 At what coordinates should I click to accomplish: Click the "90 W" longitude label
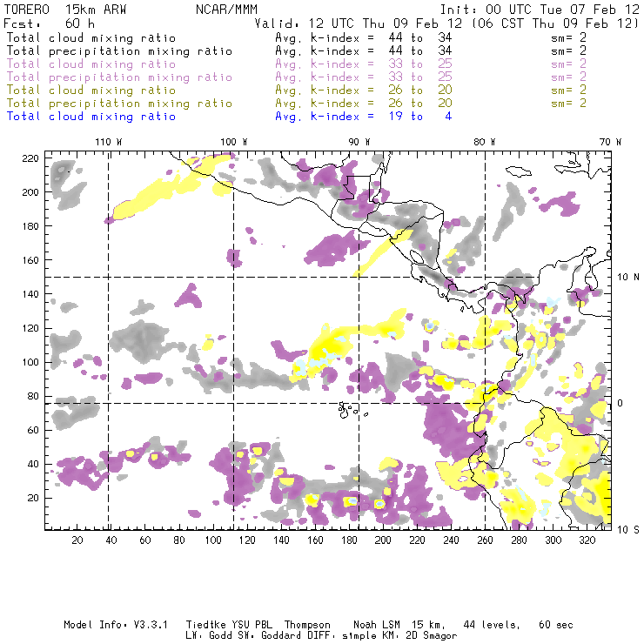(359, 142)
